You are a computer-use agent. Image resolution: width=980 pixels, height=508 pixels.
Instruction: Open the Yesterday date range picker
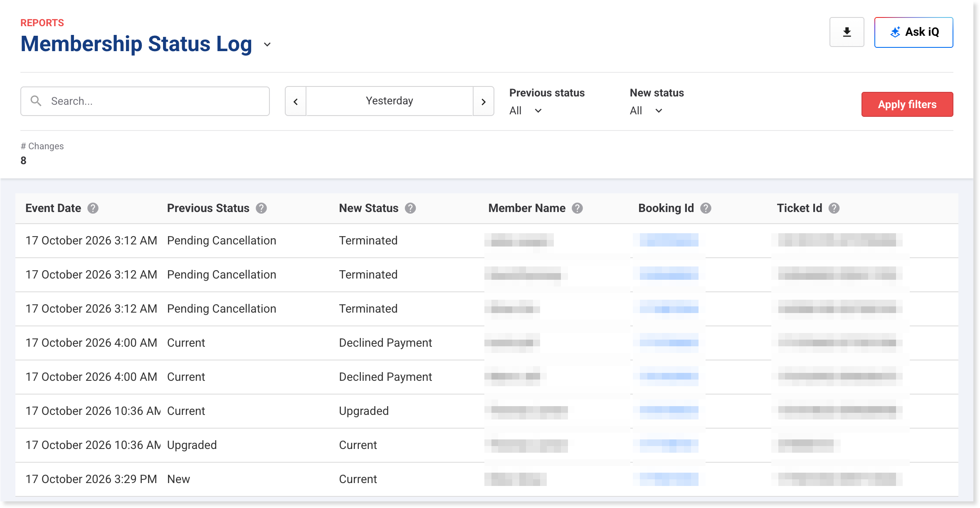[x=390, y=101]
